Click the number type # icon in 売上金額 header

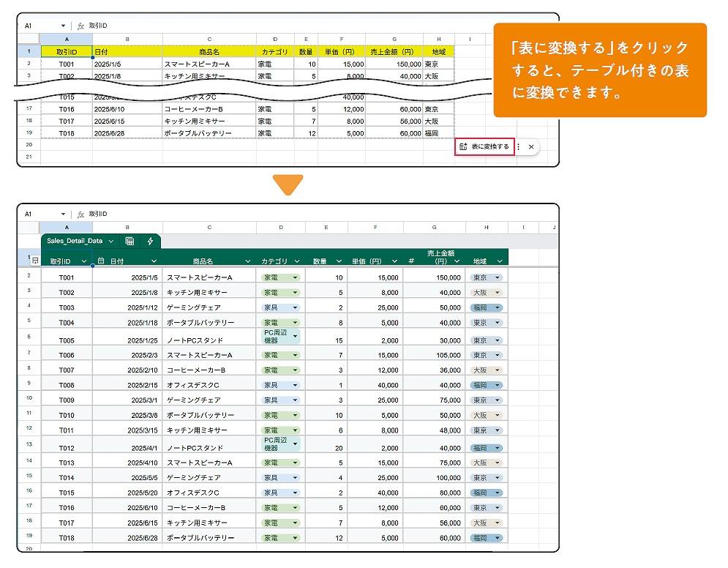[411, 261]
